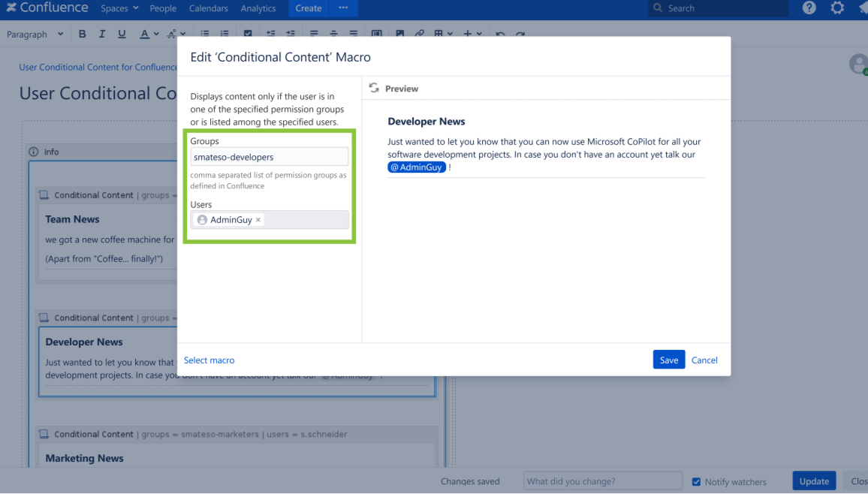
Task: Open the Spaces dropdown menu
Action: tap(119, 8)
